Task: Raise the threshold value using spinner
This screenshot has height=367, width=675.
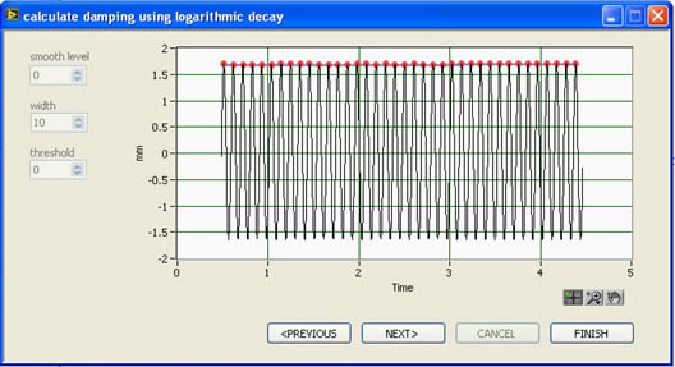Action: point(77,166)
